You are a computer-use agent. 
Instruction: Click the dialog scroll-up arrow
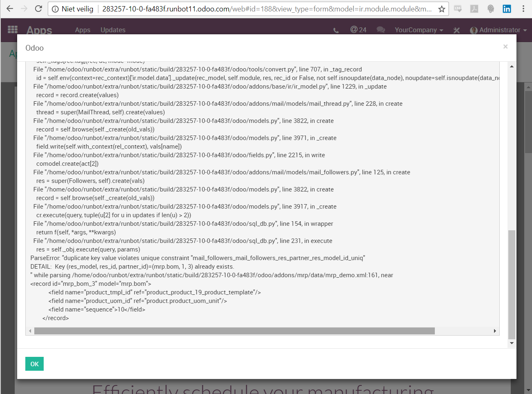(512, 66)
